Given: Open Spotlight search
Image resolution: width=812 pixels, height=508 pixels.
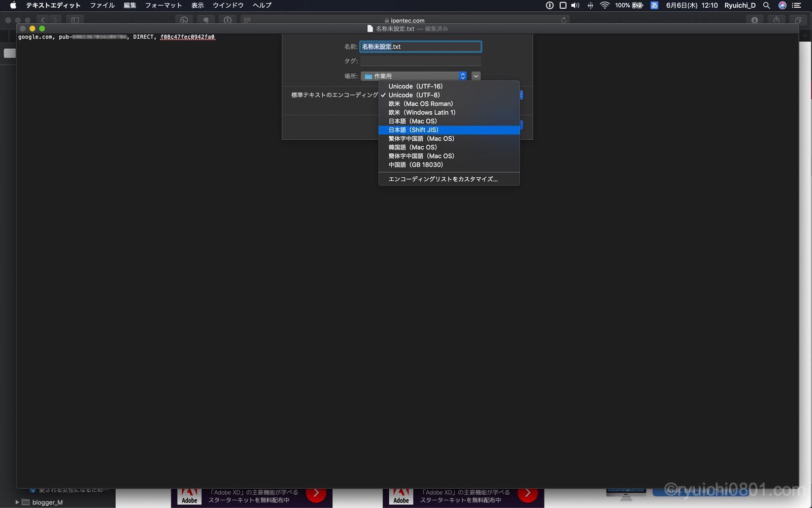Looking at the screenshot, I should click(x=767, y=6).
